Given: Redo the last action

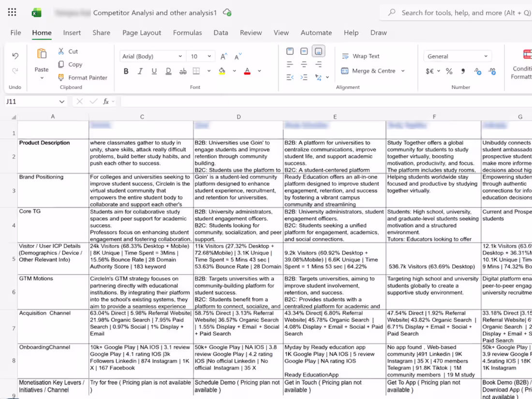Looking at the screenshot, I should (15, 71).
